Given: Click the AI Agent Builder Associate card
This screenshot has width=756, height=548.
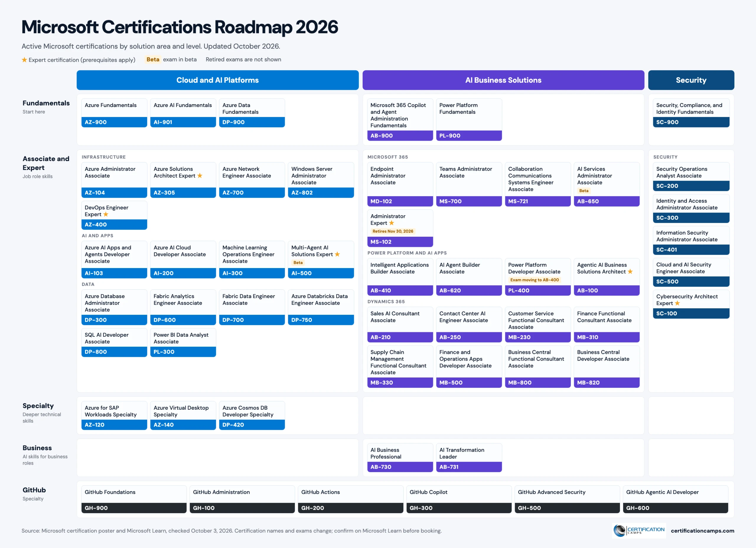Looking at the screenshot, I should (x=469, y=277).
